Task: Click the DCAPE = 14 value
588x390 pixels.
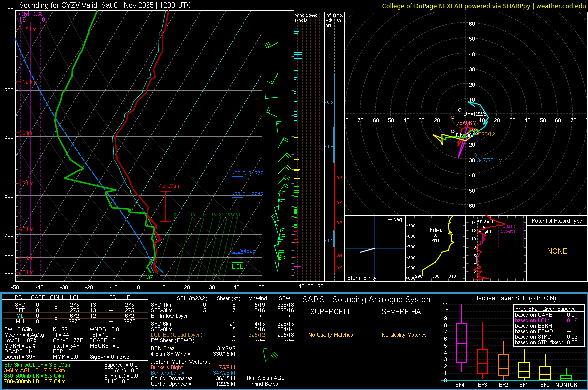Action: click(19, 351)
